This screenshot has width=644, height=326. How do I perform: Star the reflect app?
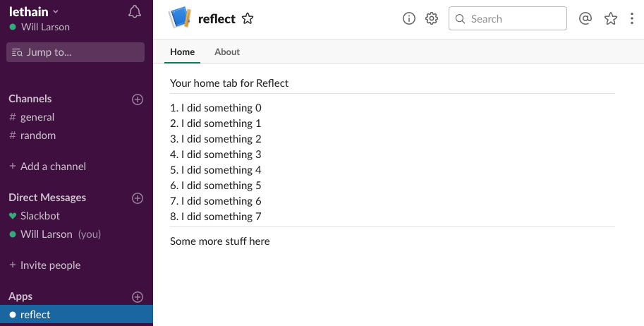pos(248,19)
